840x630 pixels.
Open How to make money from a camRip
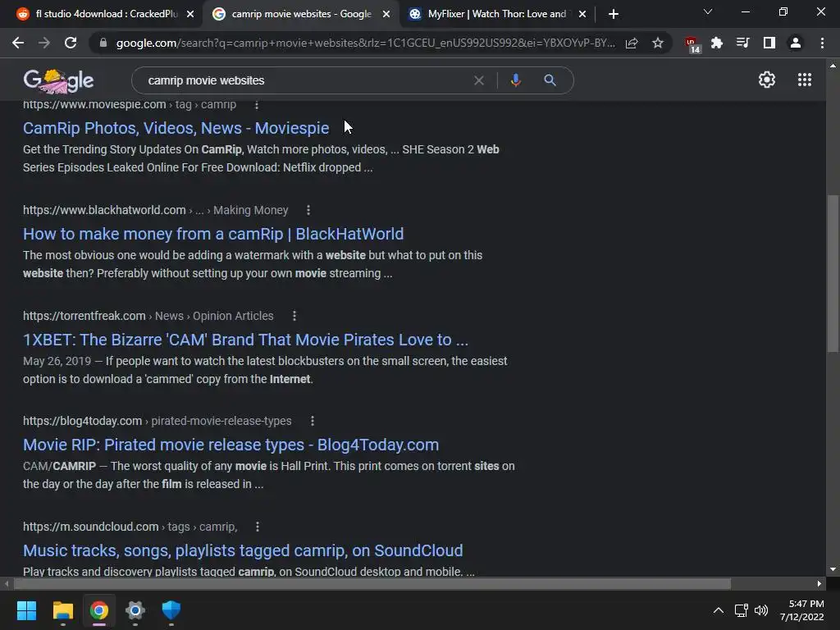click(x=213, y=234)
